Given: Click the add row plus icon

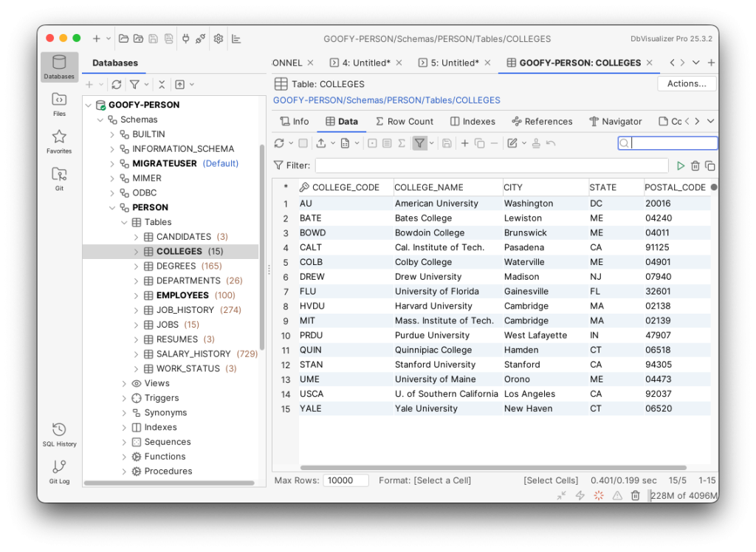Looking at the screenshot, I should coord(464,143).
